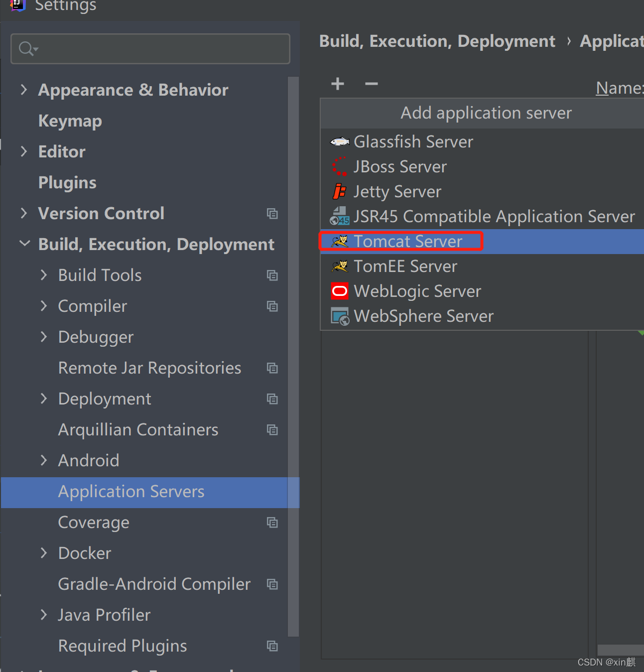
Task: Click the minus remove server button
Action: coord(371,84)
